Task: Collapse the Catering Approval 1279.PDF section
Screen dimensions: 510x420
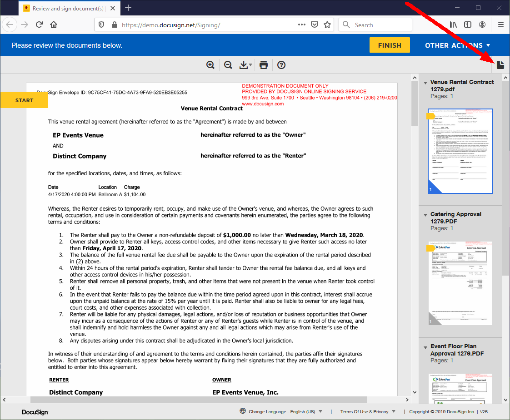Action: [x=425, y=215]
